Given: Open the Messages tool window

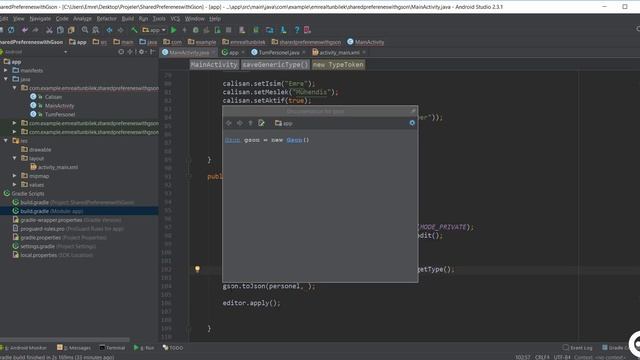Looking at the screenshot, I should point(74,348).
